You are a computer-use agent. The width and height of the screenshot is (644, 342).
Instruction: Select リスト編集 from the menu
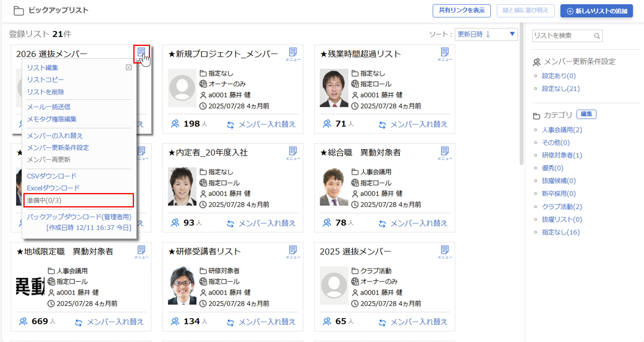pos(42,68)
